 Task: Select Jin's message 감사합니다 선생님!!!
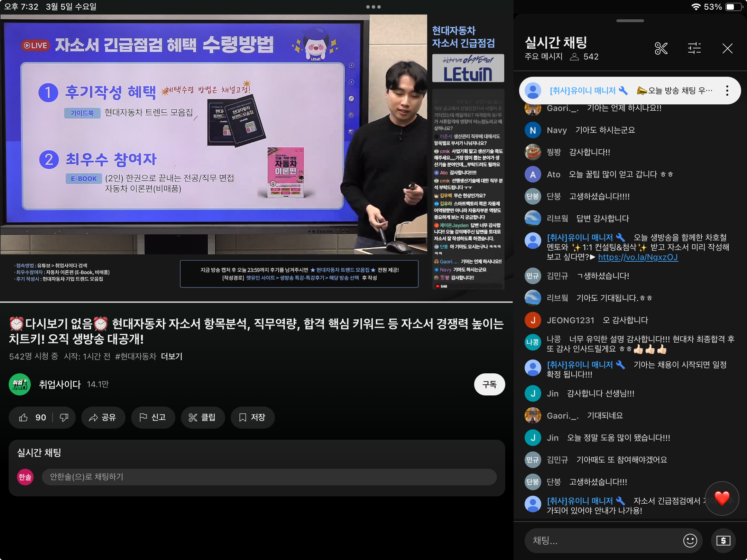tap(600, 393)
